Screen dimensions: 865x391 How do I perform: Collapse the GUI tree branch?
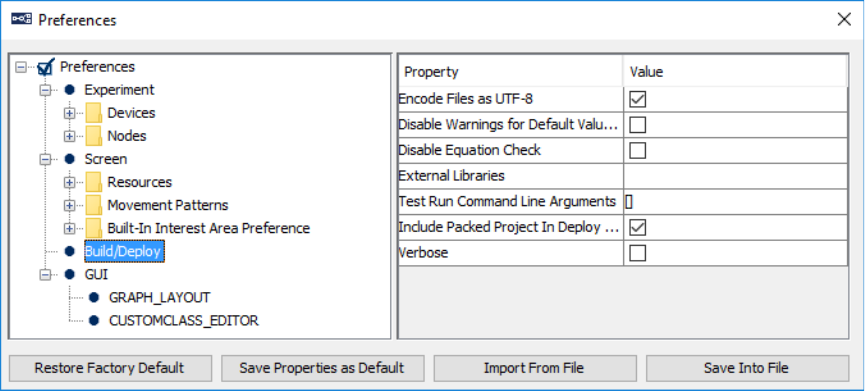(45, 274)
